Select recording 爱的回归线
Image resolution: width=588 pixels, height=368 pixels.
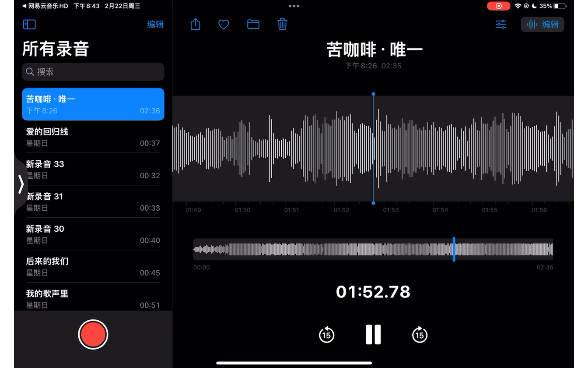coord(93,137)
